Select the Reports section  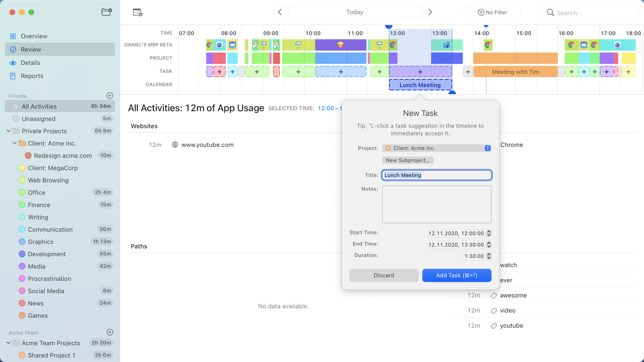tap(32, 76)
